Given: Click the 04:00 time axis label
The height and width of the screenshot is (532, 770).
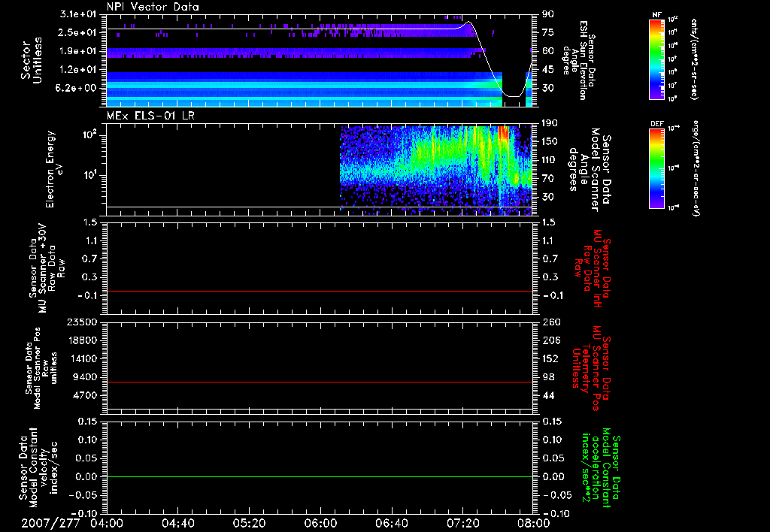Looking at the screenshot, I should [x=107, y=523].
